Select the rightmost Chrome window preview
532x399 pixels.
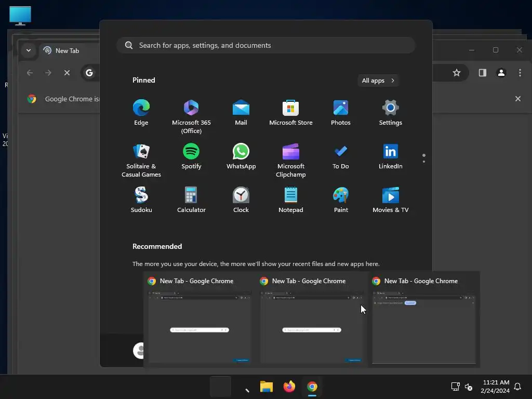click(424, 320)
